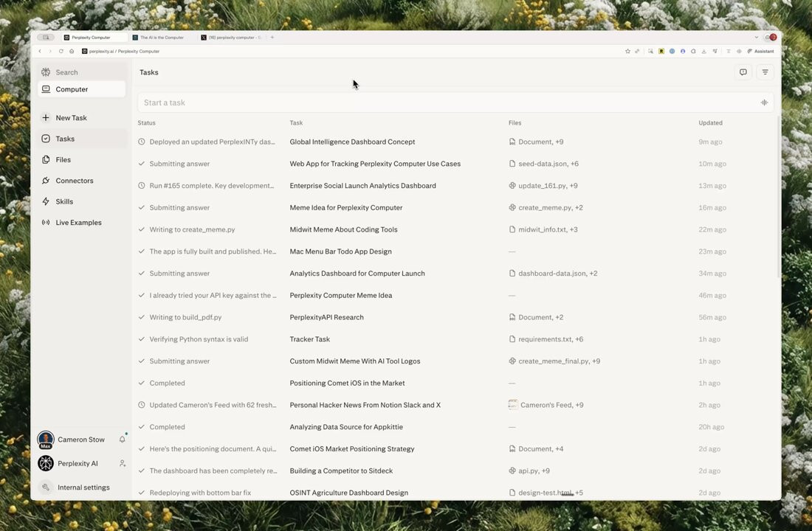The width and height of the screenshot is (812, 531).
Task: Open the Tracker Task row
Action: pos(310,339)
